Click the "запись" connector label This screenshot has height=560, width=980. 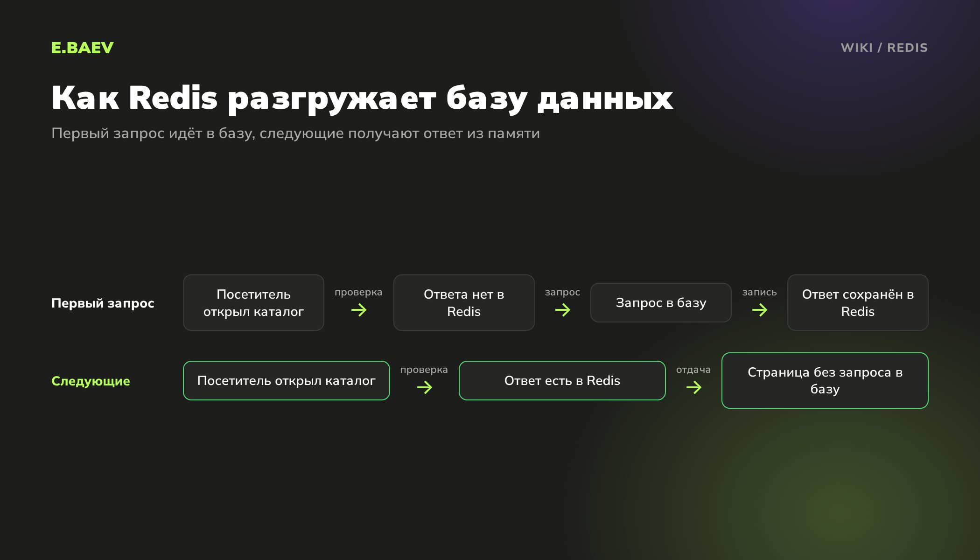click(x=760, y=292)
